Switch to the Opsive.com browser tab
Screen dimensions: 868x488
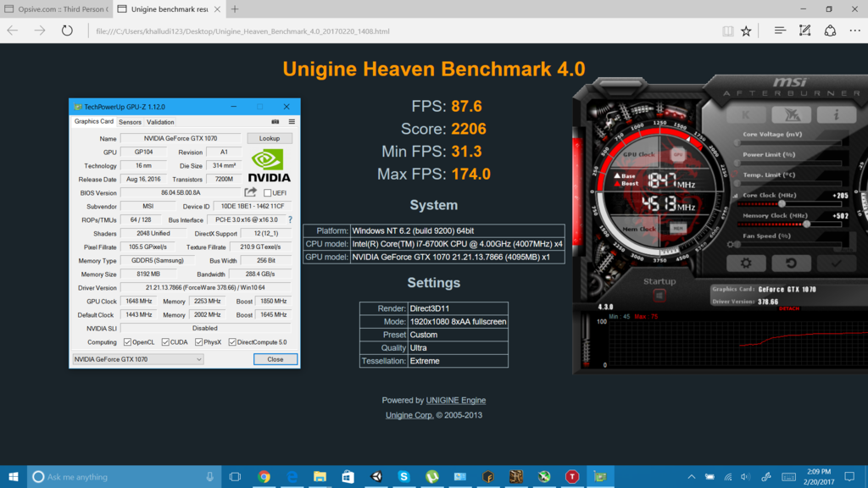pyautogui.click(x=57, y=8)
